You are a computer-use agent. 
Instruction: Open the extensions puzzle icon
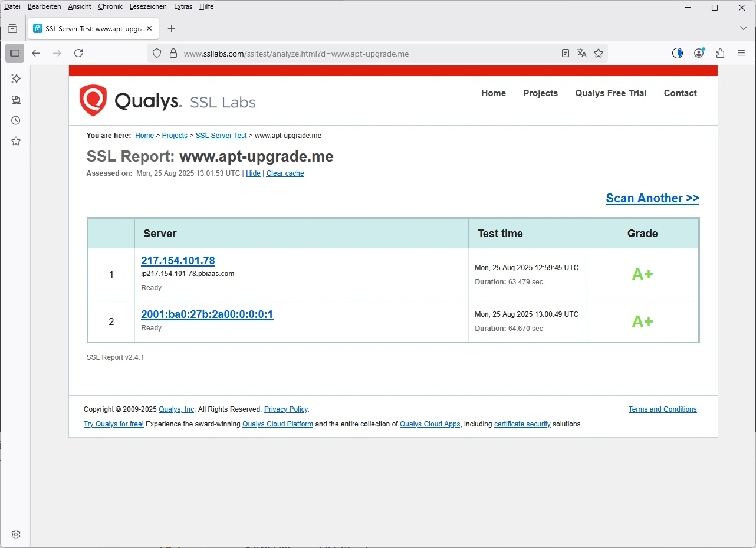720,53
